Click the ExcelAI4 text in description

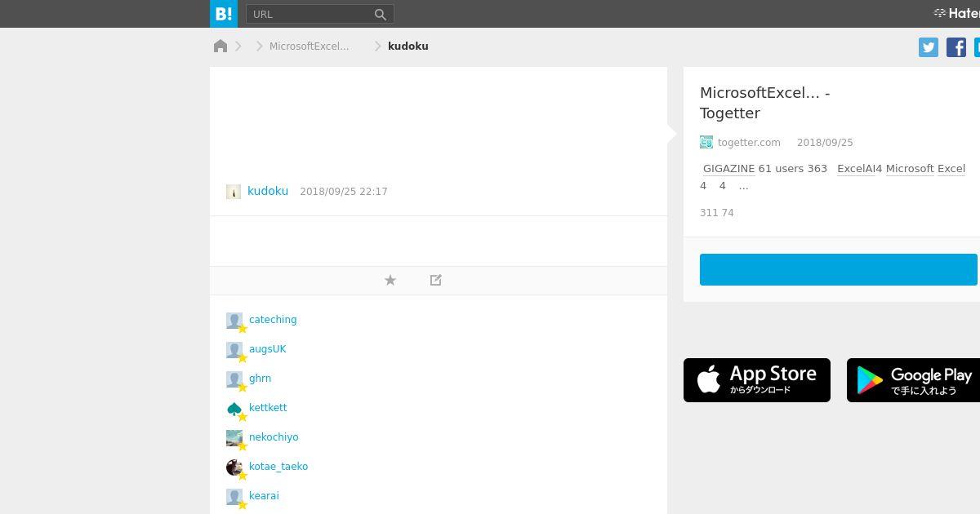coord(860,169)
